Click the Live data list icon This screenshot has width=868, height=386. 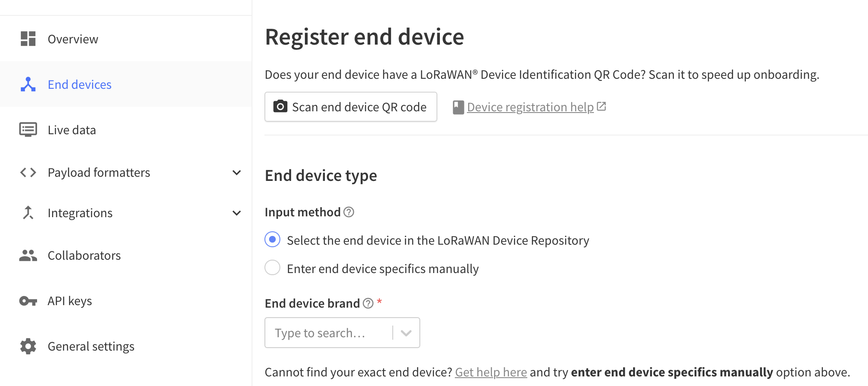(28, 130)
